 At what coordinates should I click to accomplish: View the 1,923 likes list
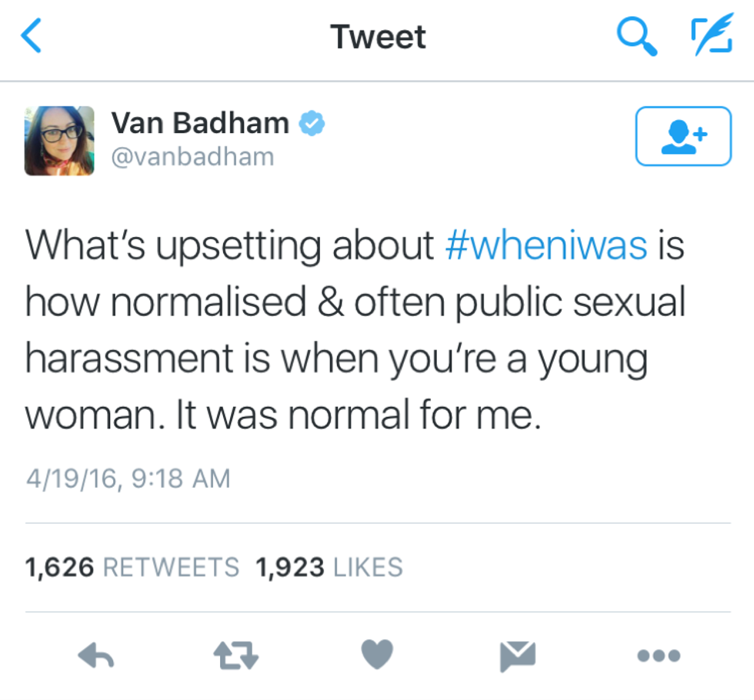329,568
